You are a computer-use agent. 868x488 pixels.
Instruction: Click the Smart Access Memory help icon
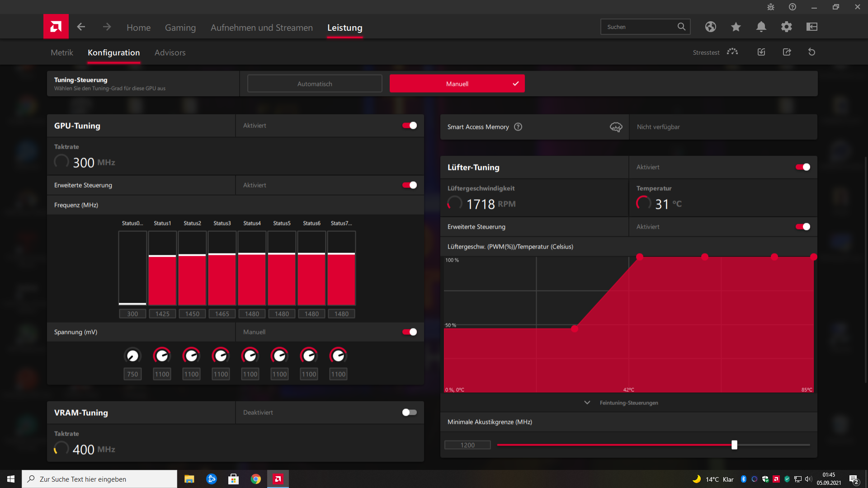518,127
